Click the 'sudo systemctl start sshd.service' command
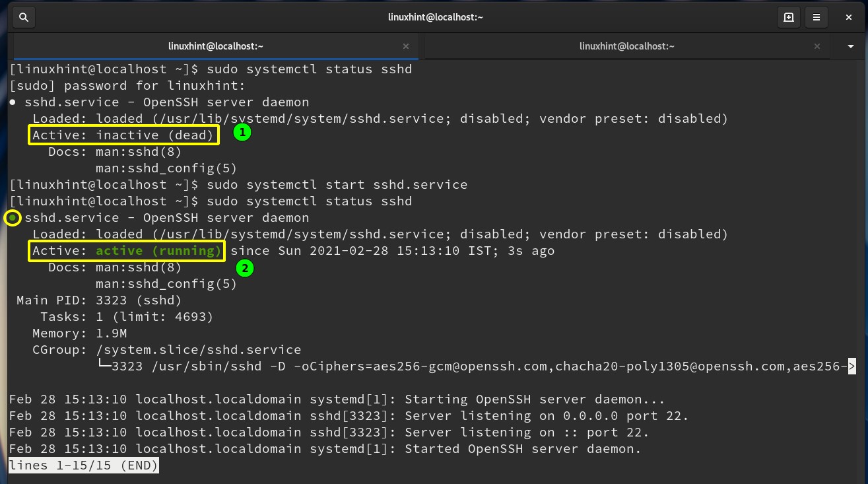This screenshot has height=484, width=868. (337, 185)
